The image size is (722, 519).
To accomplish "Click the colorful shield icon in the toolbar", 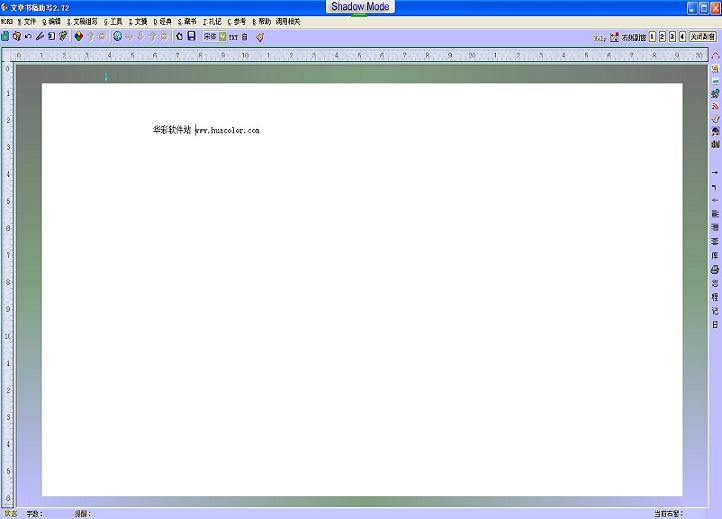I will tap(78, 36).
